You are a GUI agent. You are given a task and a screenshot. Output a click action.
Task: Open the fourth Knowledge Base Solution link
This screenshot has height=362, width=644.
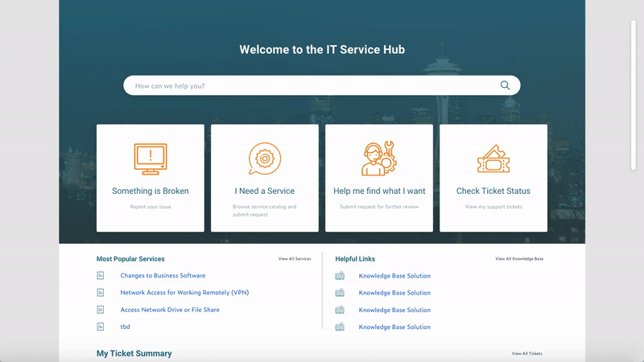394,327
